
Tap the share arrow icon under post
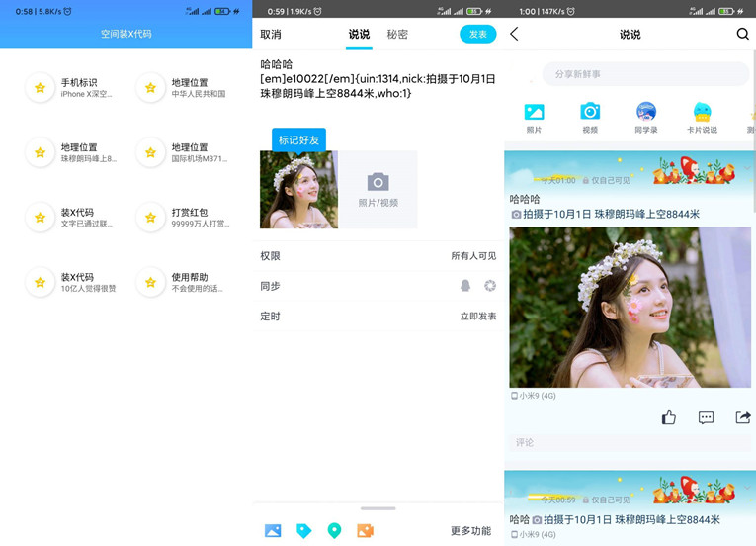click(742, 417)
